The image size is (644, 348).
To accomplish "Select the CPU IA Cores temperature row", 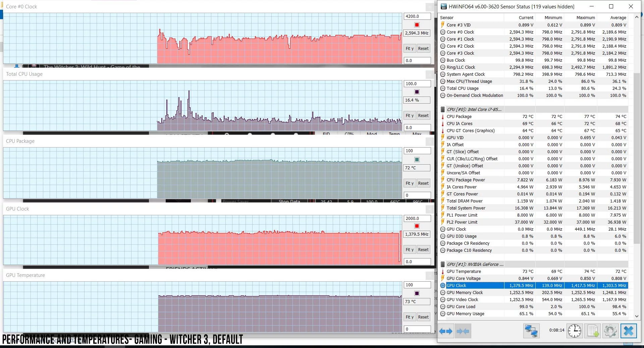I will [533, 123].
